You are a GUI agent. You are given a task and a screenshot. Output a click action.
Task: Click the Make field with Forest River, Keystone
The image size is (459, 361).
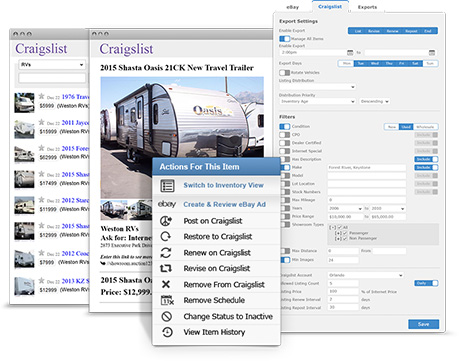point(367,167)
